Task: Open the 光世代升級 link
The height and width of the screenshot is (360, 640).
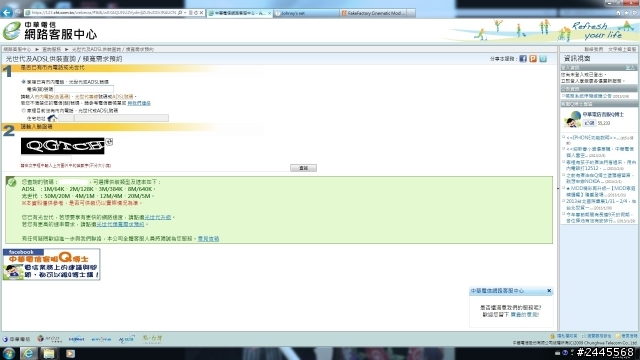Action: 158,218
